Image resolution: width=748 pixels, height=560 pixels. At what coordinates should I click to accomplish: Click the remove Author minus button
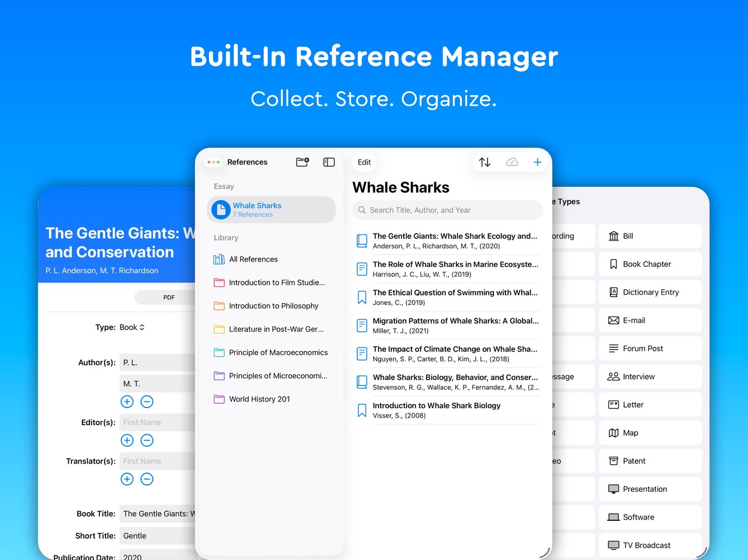[147, 402]
